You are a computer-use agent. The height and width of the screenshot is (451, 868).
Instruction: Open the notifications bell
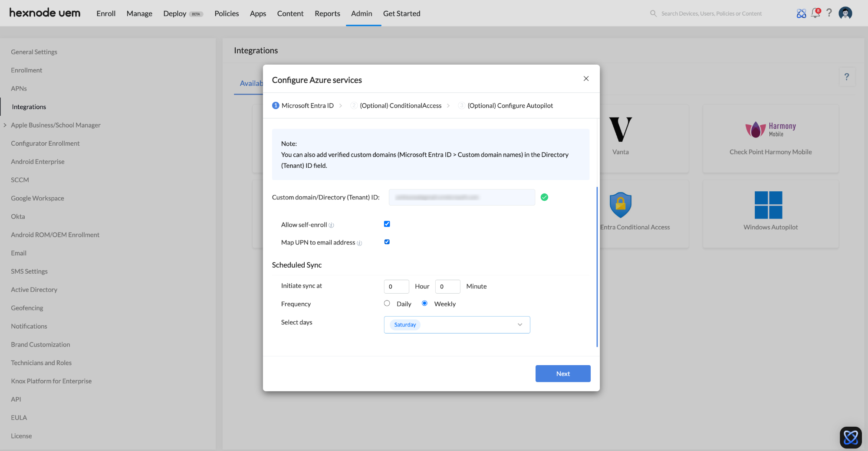pyautogui.click(x=815, y=13)
